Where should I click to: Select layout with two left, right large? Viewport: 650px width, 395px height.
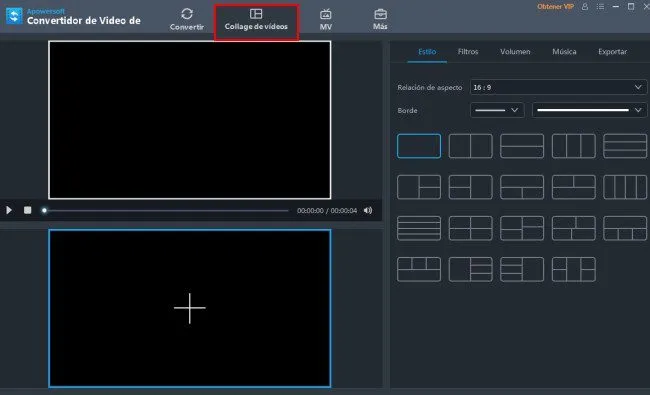(471, 187)
